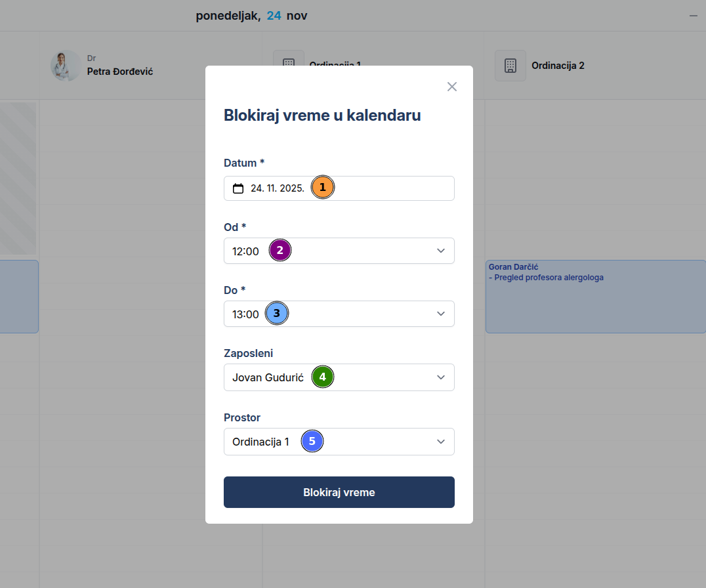The height and width of the screenshot is (588, 706).
Task: Click the Ordinacija 2 building icon
Action: [x=510, y=66]
